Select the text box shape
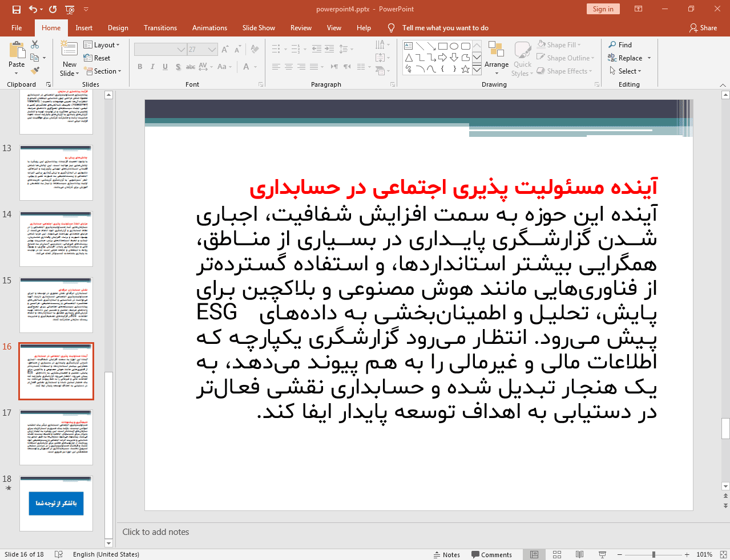The image size is (730, 560). pyautogui.click(x=408, y=46)
